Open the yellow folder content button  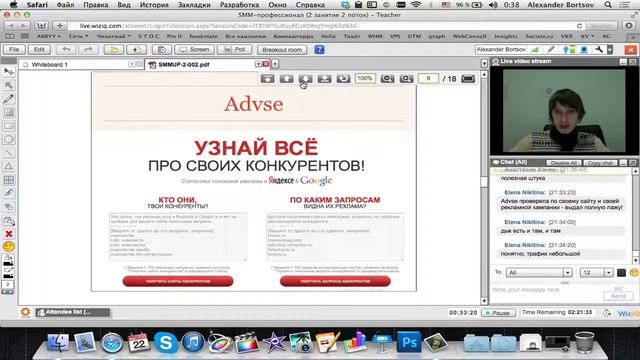[x=113, y=49]
